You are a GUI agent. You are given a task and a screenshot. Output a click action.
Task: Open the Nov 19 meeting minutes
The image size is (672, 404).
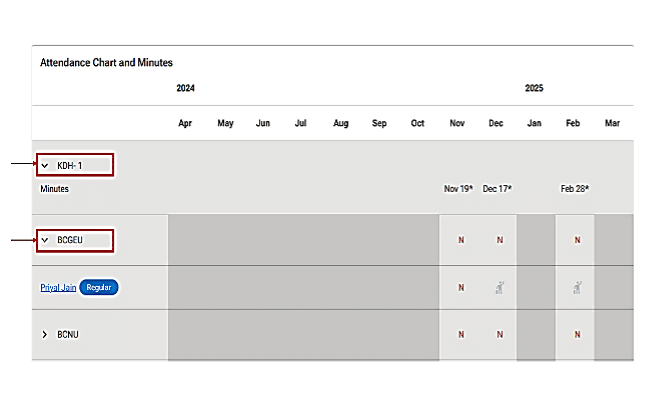pos(459,188)
